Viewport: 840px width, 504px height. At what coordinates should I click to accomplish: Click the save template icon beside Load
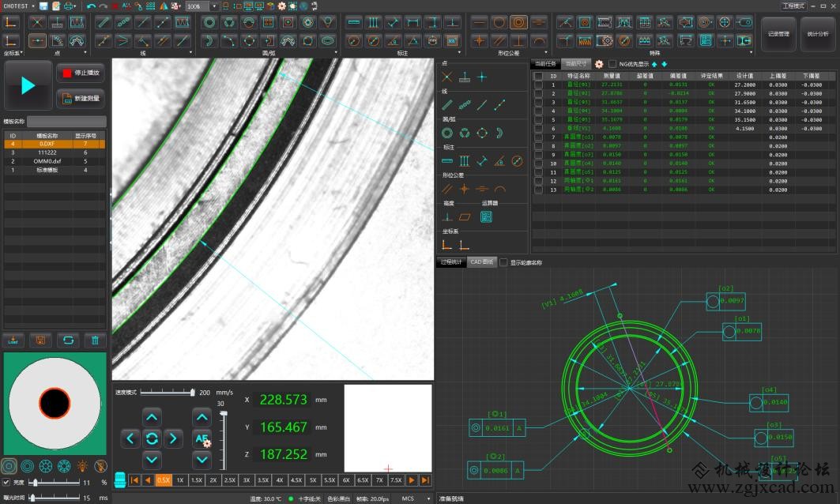pos(41,340)
